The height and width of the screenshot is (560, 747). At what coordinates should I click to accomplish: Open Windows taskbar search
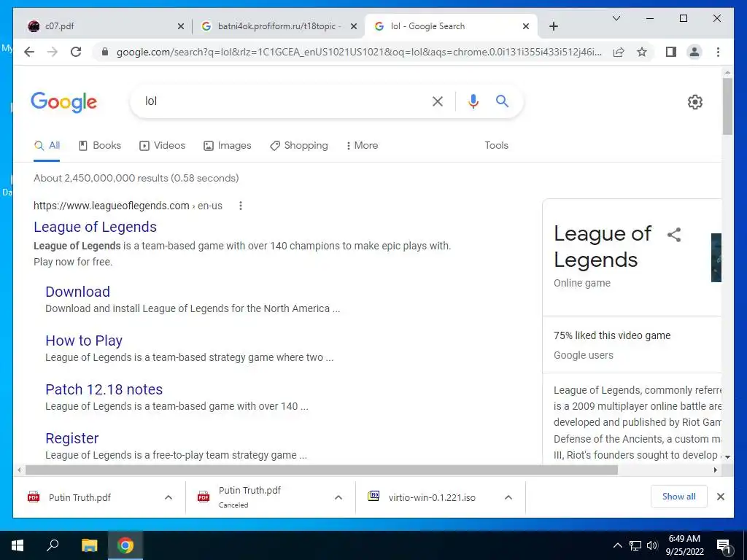pyautogui.click(x=53, y=545)
